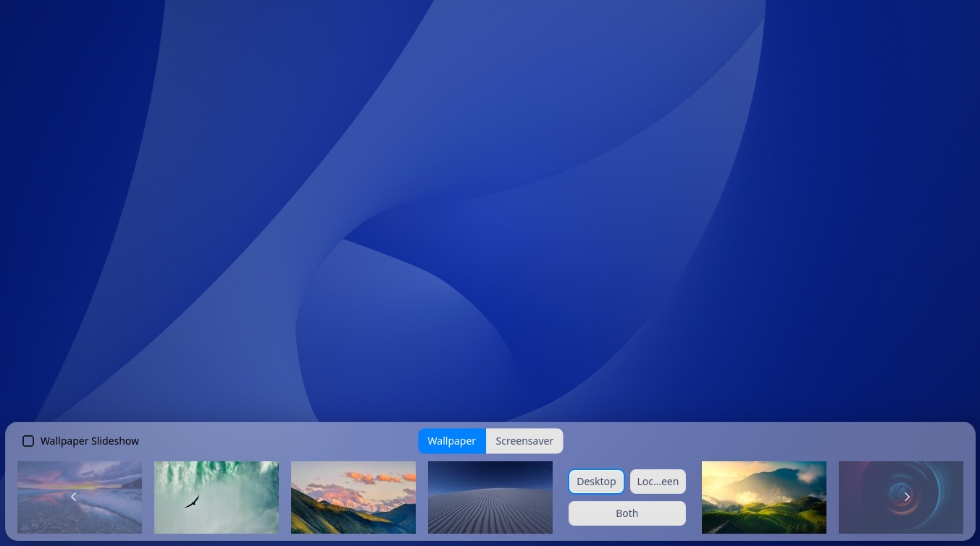Select the night desert dunes wallpaper

pos(490,497)
